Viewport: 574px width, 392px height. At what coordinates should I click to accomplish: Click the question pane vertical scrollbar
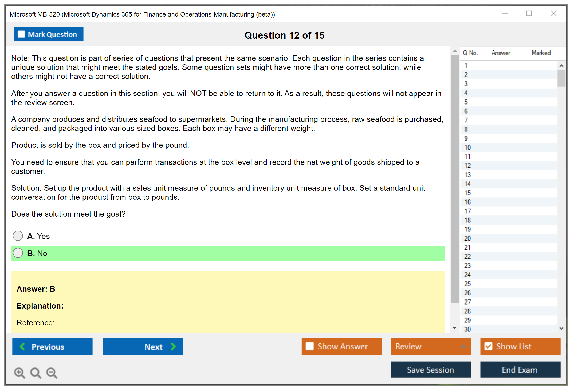click(454, 179)
